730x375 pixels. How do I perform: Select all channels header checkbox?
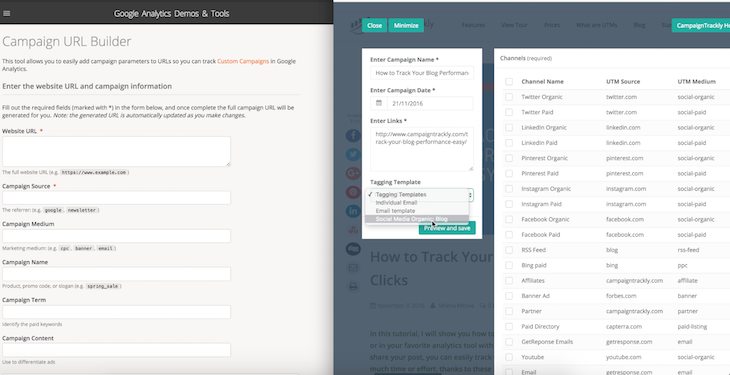(509, 82)
